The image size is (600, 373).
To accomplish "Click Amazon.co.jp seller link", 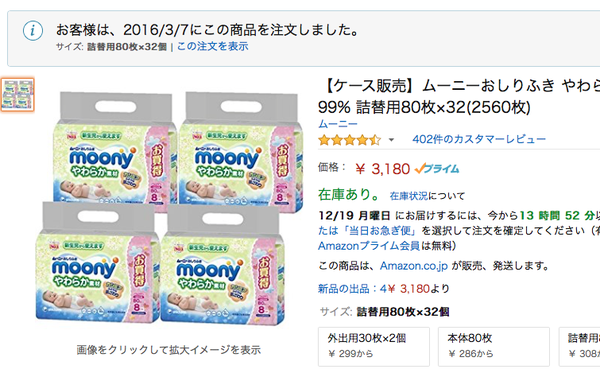I will click(x=414, y=266).
